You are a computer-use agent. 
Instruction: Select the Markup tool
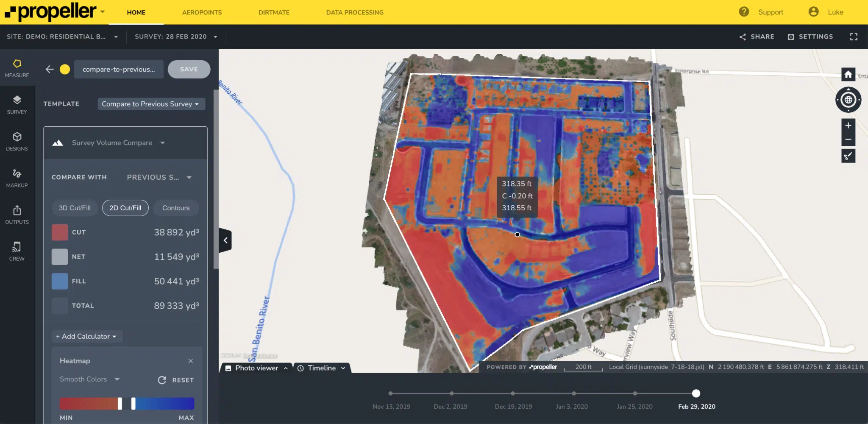pos(17,178)
